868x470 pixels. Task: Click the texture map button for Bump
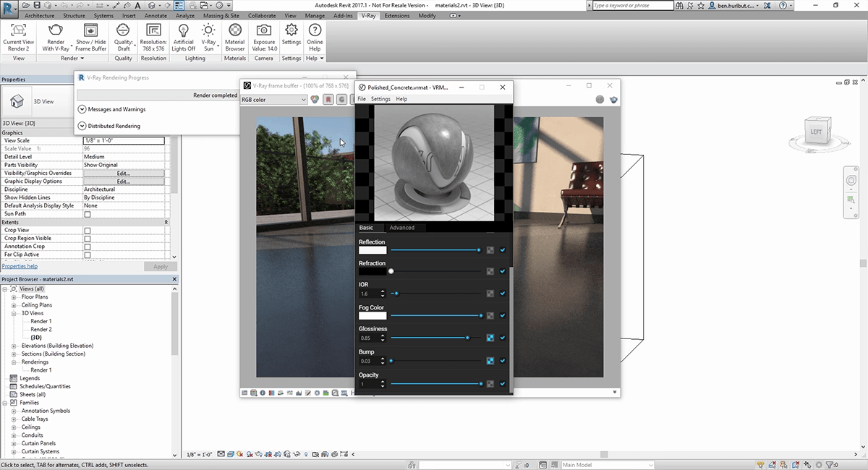[x=490, y=361]
